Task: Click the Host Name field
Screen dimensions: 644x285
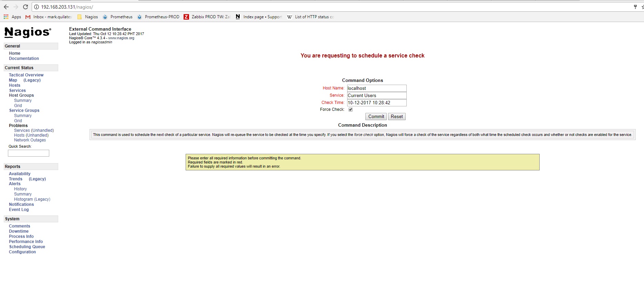Action: coord(376,88)
